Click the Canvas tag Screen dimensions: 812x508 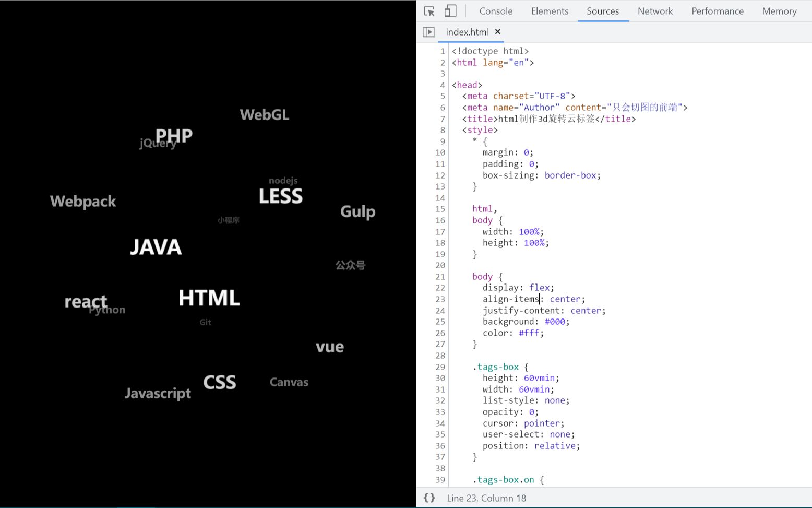(289, 382)
